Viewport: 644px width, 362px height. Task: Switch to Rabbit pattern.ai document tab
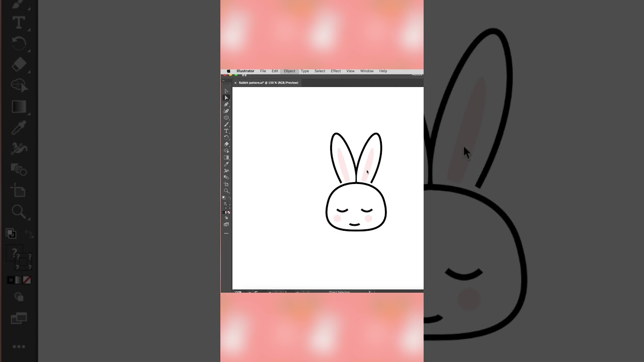[269, 82]
